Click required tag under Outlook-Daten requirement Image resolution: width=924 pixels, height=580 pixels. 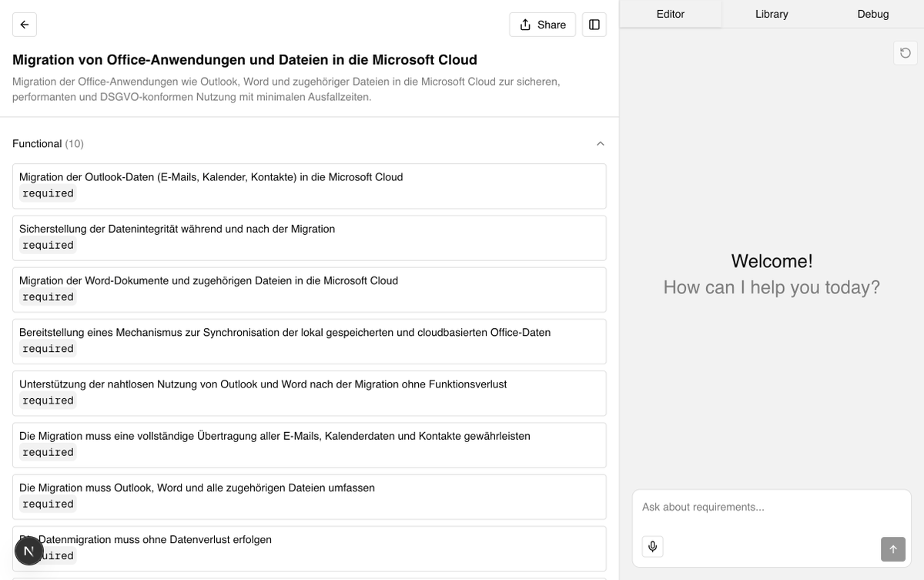point(48,193)
